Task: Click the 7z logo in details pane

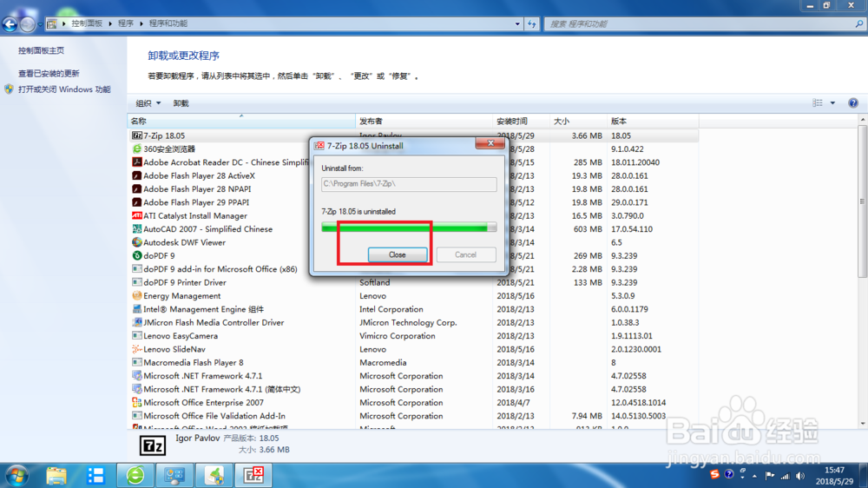Action: tap(152, 445)
